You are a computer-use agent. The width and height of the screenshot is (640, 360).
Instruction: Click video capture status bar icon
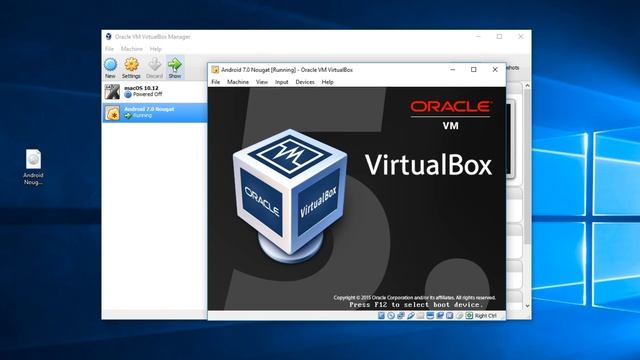440,316
